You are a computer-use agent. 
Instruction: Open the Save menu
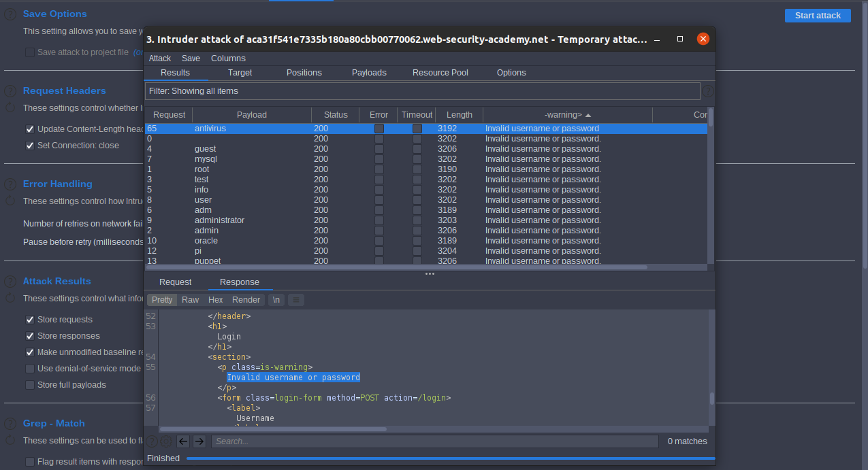[x=191, y=58]
